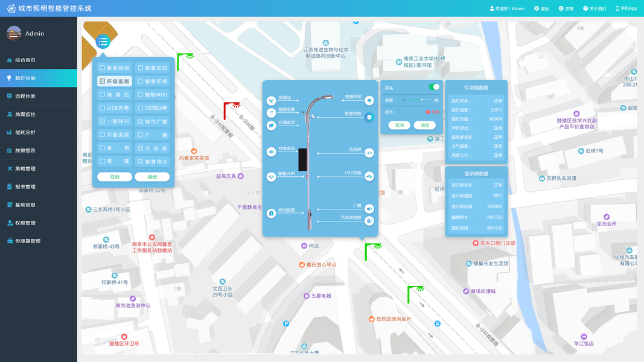
Task: Check the 智慧环保 checkbox
Action: pos(141,81)
